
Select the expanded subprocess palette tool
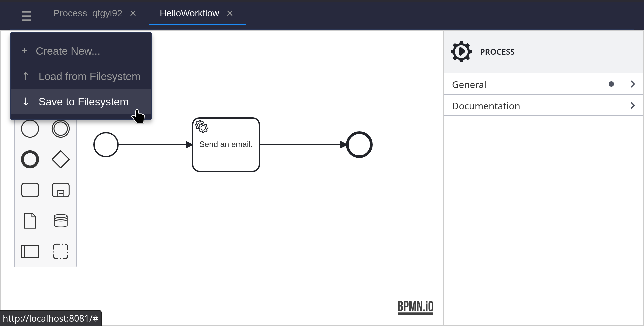pos(61,190)
